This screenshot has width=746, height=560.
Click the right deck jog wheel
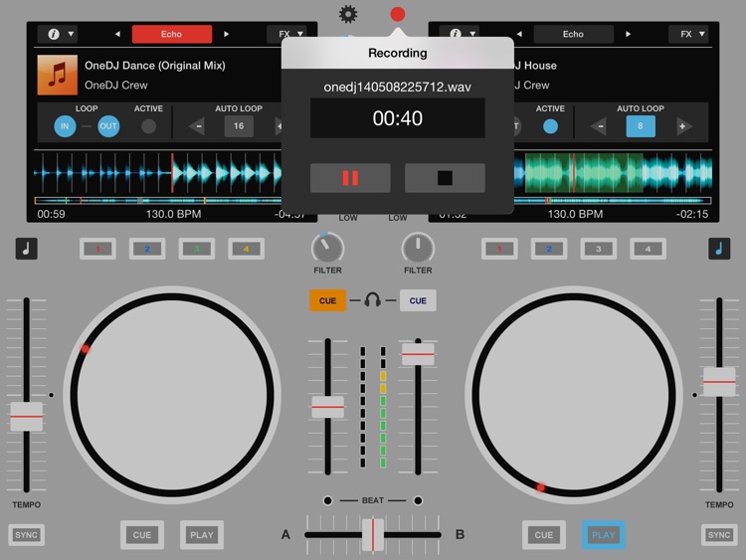point(574,395)
